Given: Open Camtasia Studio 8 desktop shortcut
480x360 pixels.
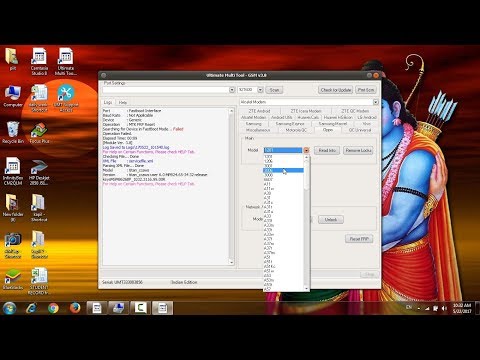Looking at the screenshot, I should [x=39, y=61].
